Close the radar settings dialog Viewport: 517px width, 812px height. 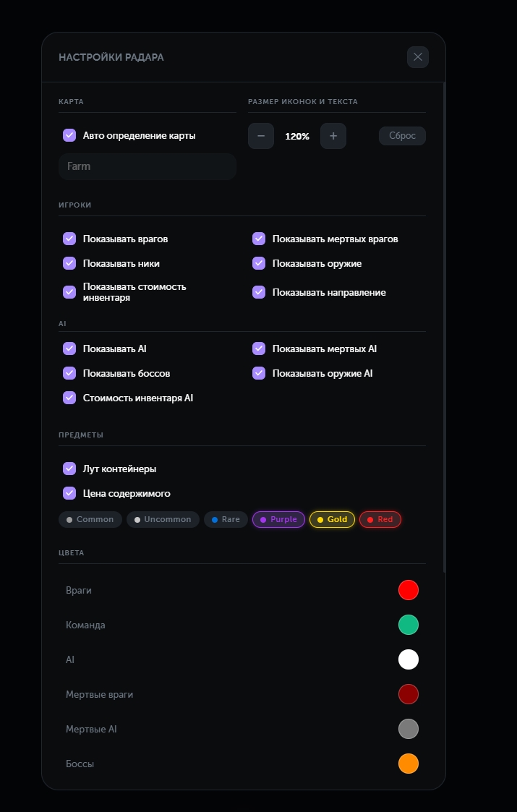point(418,57)
